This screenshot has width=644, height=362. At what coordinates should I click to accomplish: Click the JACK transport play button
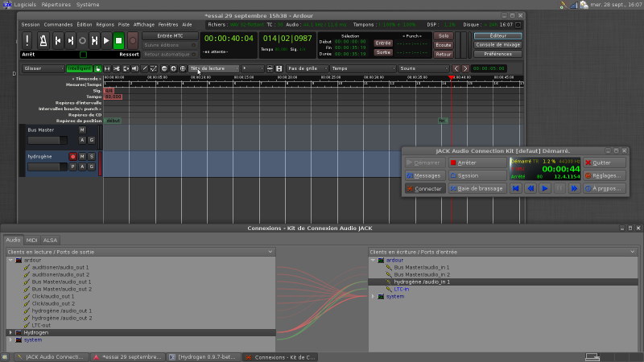pyautogui.click(x=544, y=188)
